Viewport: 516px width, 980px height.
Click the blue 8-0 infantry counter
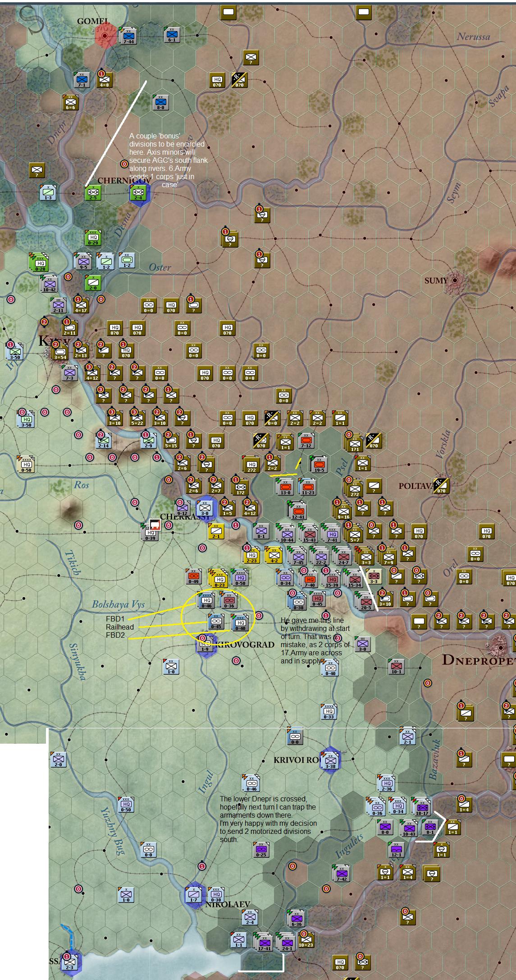click(160, 102)
